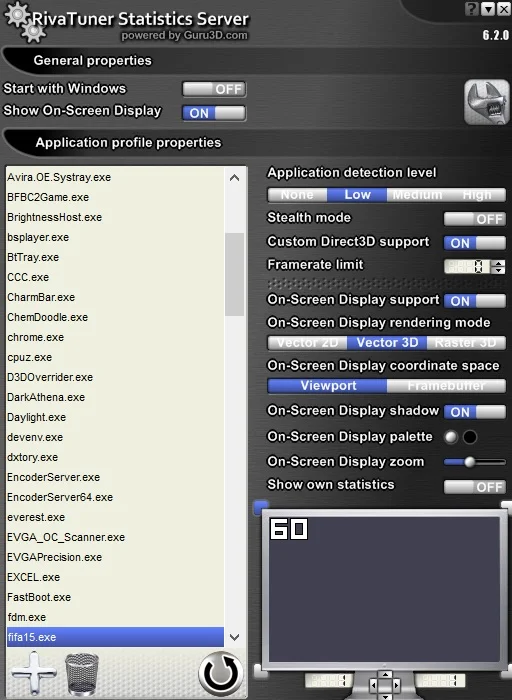Pick the light OSD palette color

pos(451,437)
